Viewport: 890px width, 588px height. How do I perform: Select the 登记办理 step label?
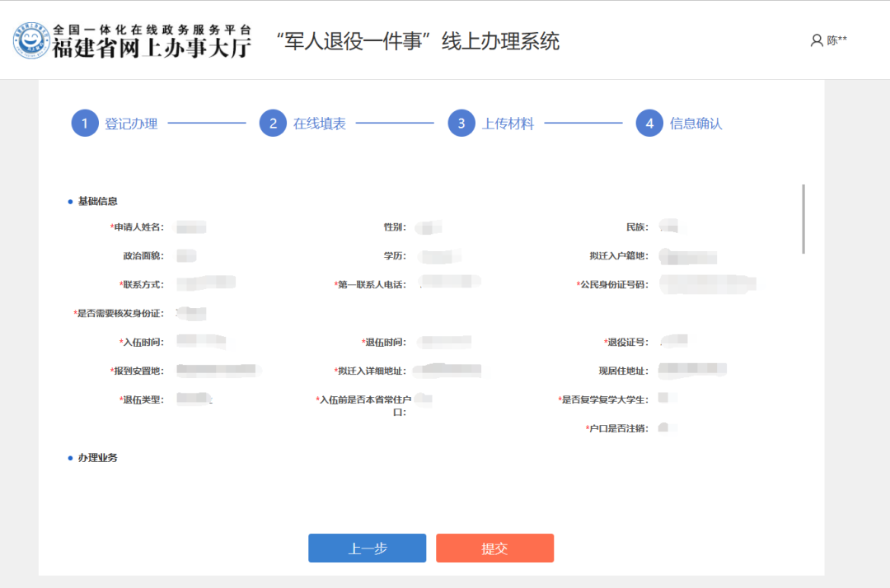pos(131,124)
